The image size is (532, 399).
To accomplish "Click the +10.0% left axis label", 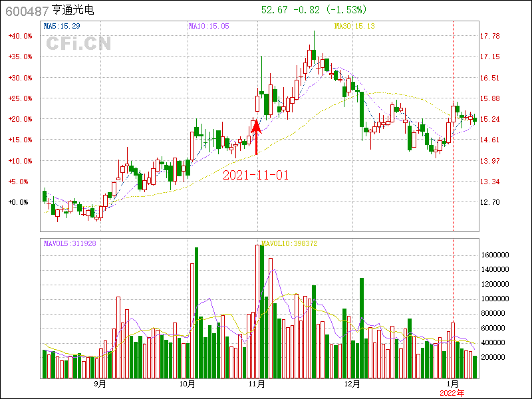I will [x=21, y=161].
